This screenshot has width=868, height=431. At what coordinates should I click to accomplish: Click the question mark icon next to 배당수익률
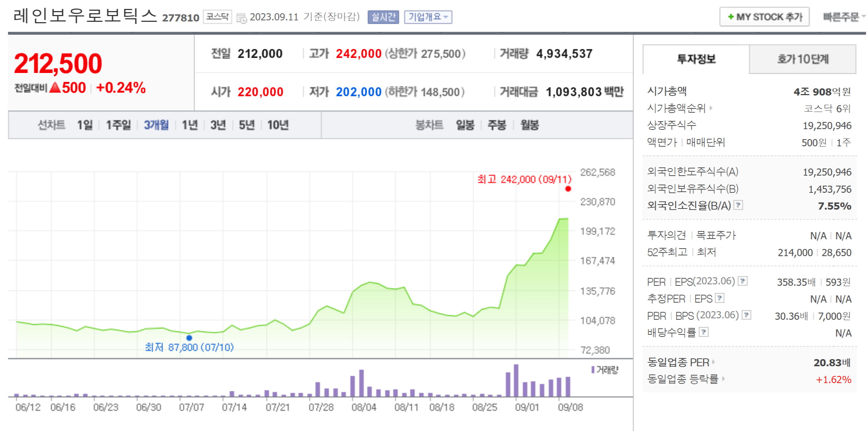pos(703,332)
